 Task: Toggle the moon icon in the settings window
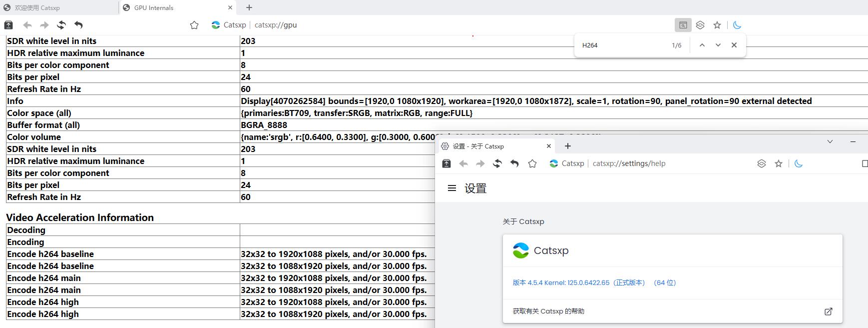pyautogui.click(x=799, y=163)
